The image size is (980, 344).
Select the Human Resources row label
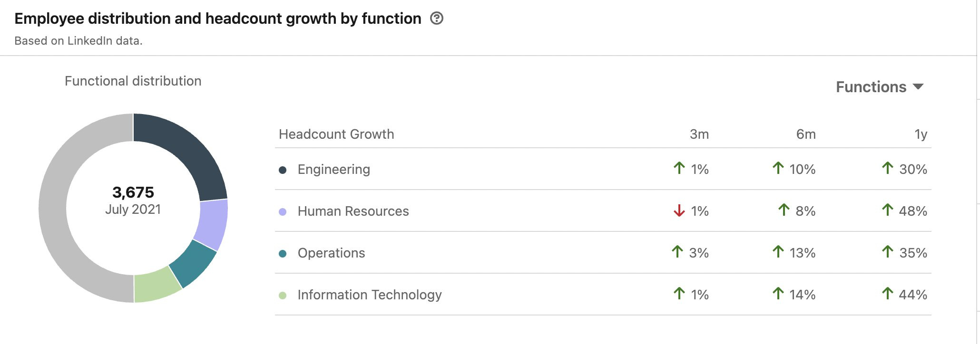(x=353, y=211)
